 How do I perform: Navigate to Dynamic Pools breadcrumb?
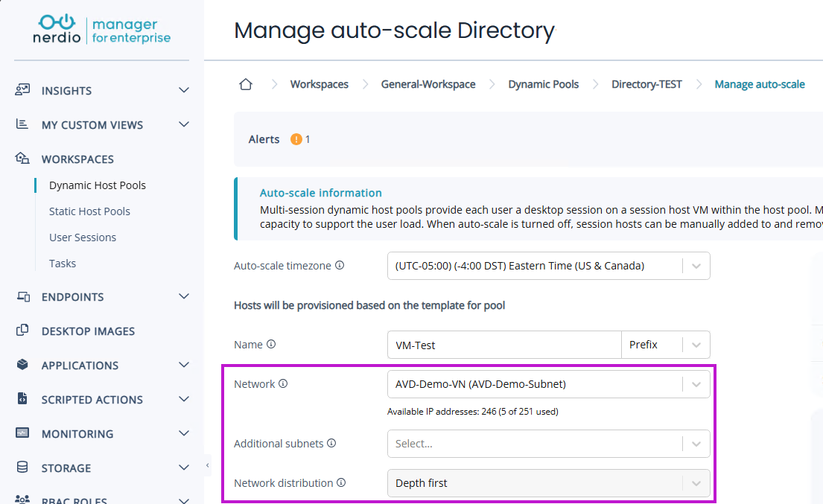coord(543,84)
